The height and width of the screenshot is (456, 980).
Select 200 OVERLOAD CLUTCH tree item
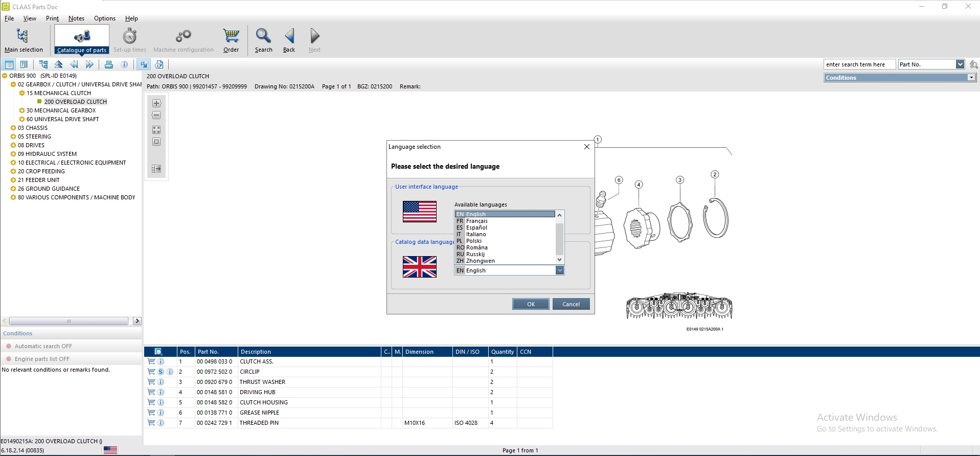pos(76,102)
